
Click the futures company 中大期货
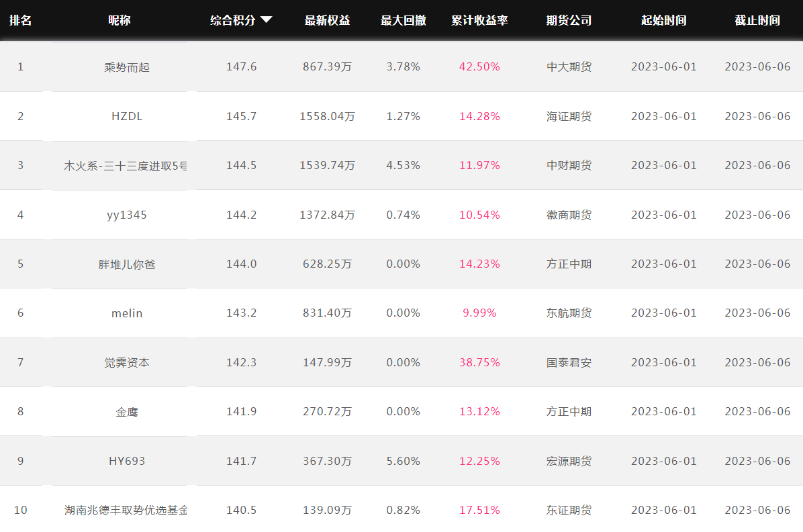(x=569, y=67)
